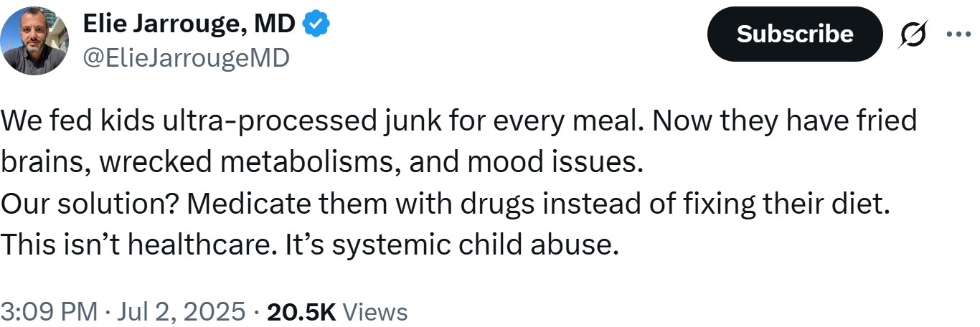This screenshot has height=327, width=980.
Task: Visit the @ElieJarrougeMD handle link
Action: [x=187, y=57]
